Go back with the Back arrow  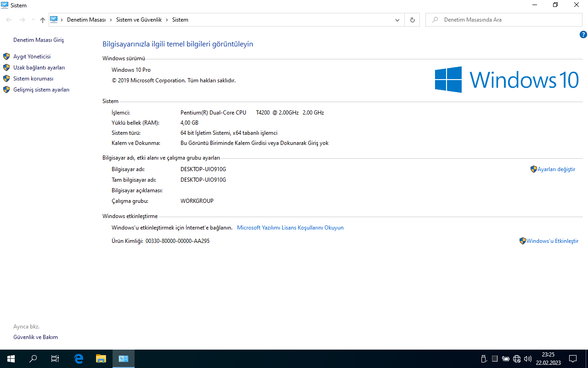click(9, 20)
